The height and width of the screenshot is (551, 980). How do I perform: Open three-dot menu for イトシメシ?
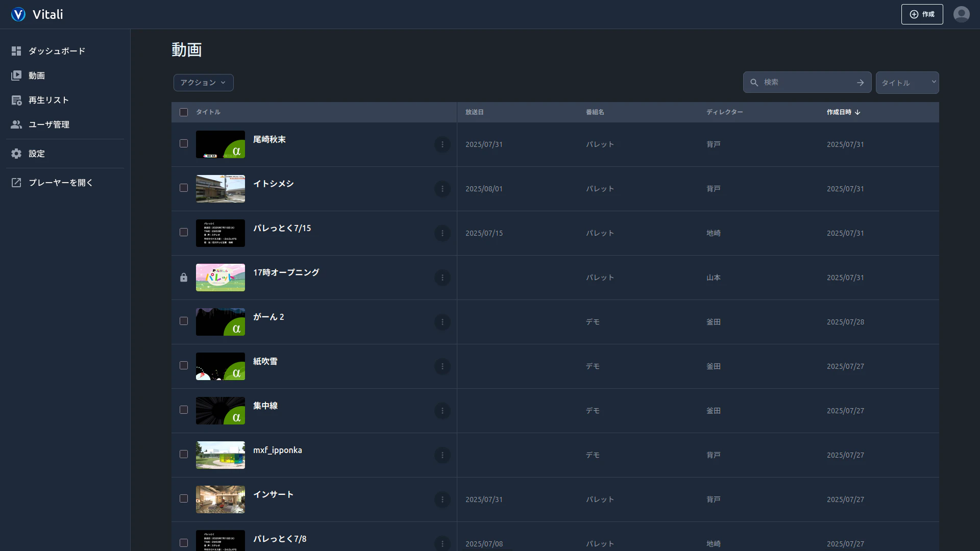pyautogui.click(x=442, y=189)
